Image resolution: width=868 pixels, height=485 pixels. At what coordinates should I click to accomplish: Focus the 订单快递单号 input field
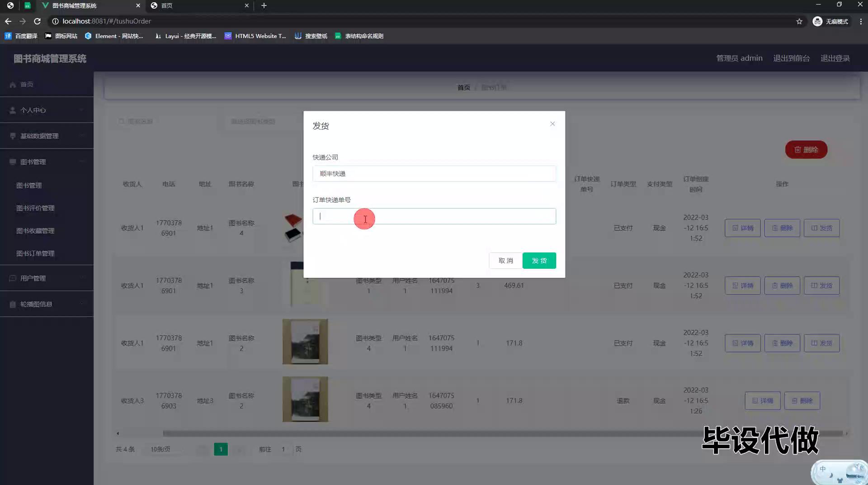pyautogui.click(x=434, y=216)
